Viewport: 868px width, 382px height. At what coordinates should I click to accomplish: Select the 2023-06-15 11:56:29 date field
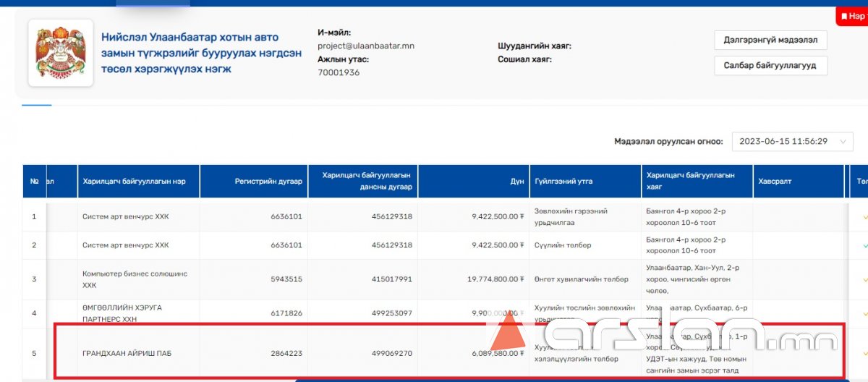click(783, 142)
